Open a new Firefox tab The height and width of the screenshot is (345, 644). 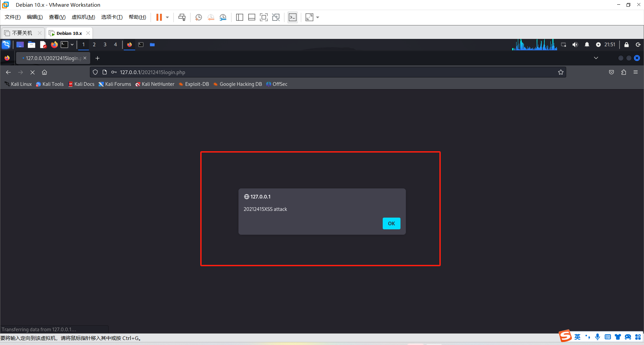(97, 58)
